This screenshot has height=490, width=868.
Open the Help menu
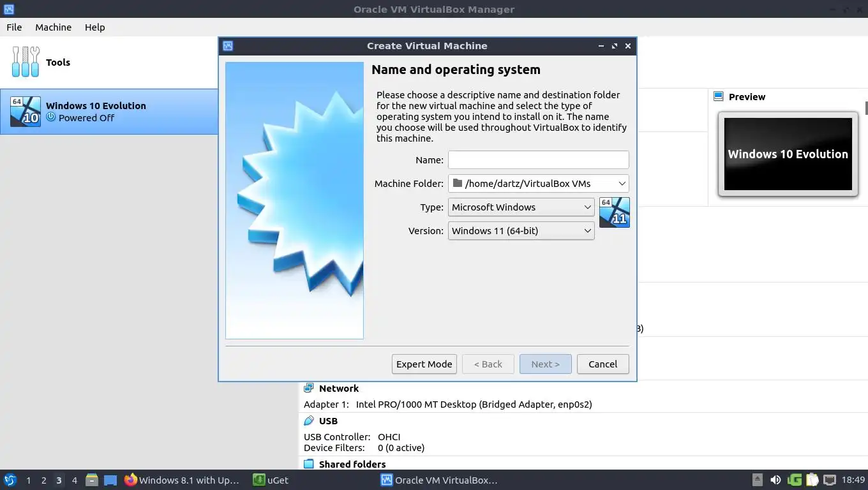pos(94,27)
